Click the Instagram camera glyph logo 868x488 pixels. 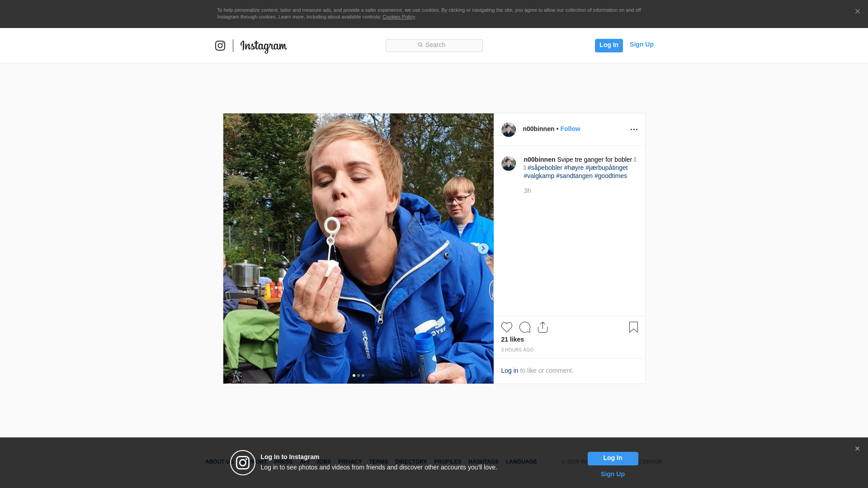point(220,46)
